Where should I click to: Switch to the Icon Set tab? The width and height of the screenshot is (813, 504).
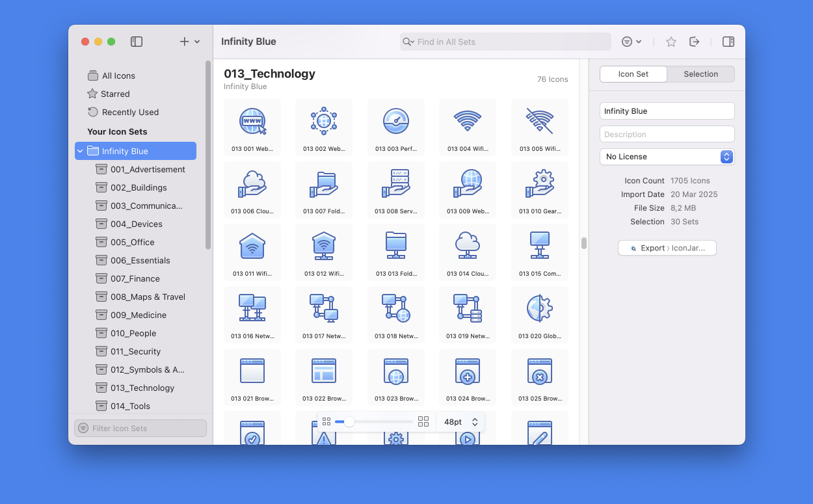tap(633, 74)
